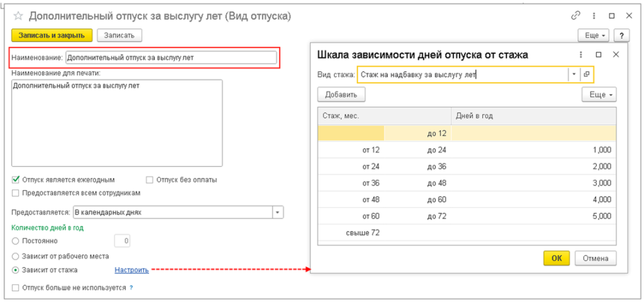Check Предоставляется всем сотрудникам option
This screenshot has width=644, height=303.
16,193
